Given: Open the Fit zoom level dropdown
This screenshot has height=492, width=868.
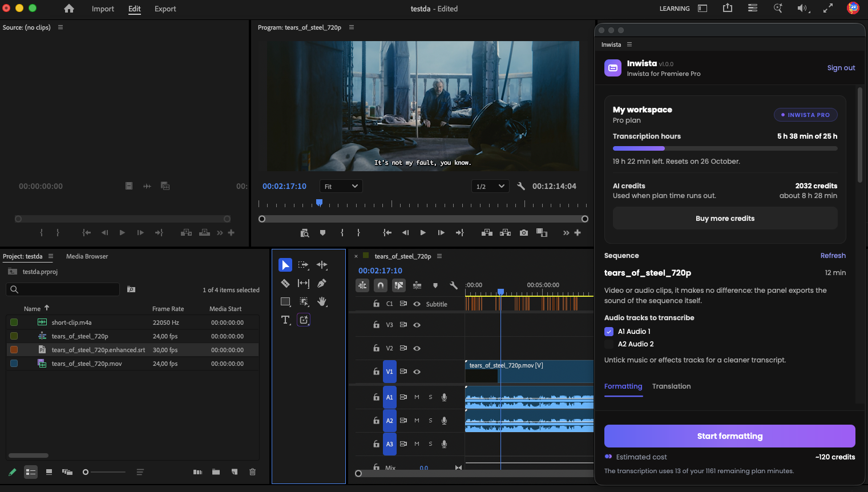Looking at the screenshot, I should pos(341,186).
